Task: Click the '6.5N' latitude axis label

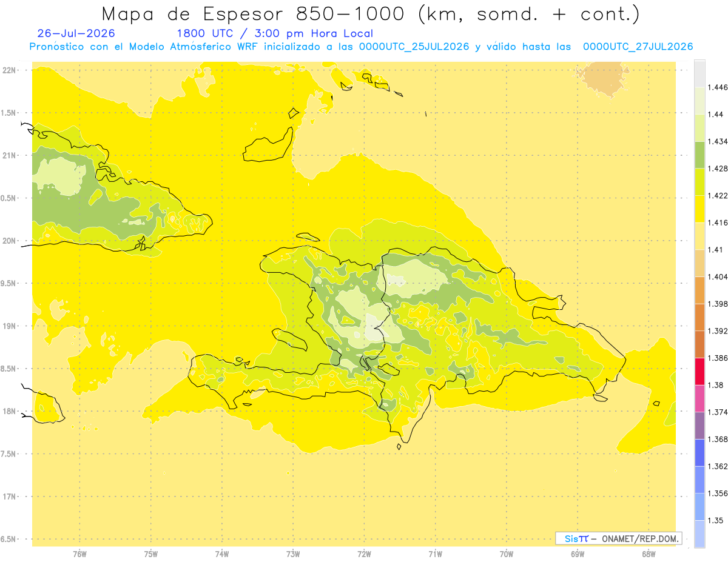Action: pos(8,539)
